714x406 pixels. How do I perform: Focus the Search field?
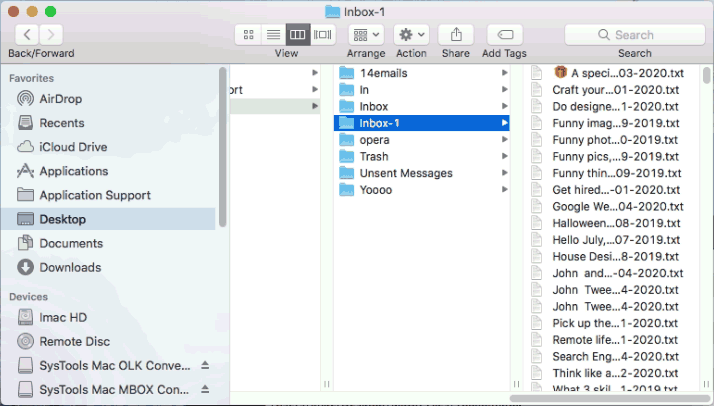point(635,35)
